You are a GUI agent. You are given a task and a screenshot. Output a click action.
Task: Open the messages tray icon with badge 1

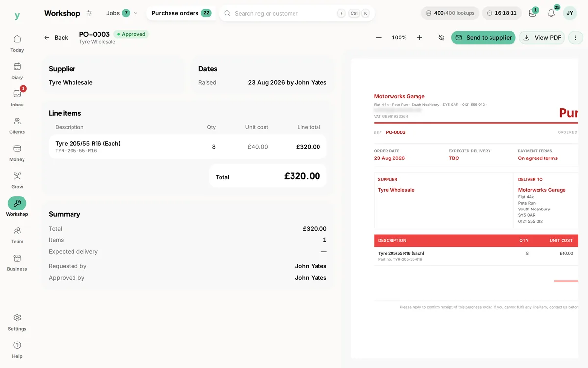click(x=533, y=13)
